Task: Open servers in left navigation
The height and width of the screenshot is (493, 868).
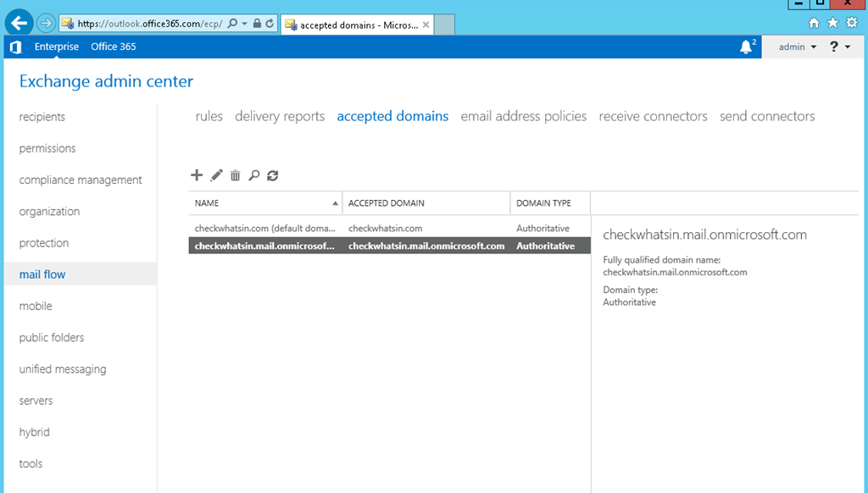Action: 36,401
